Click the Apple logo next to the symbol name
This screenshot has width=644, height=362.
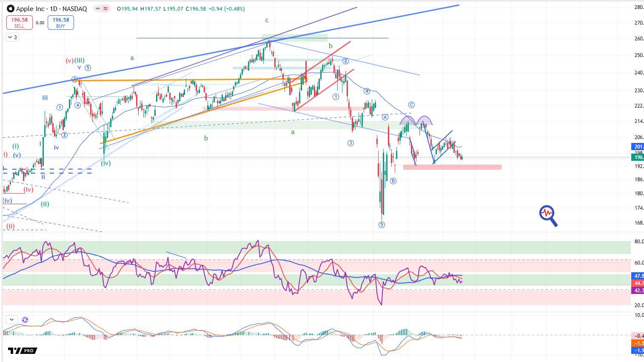click(11, 9)
